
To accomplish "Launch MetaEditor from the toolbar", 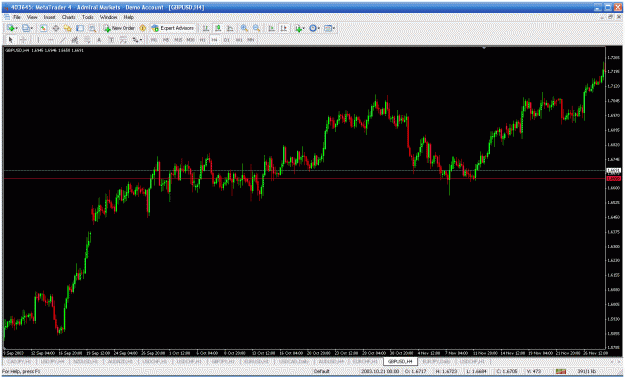I will click(142, 28).
